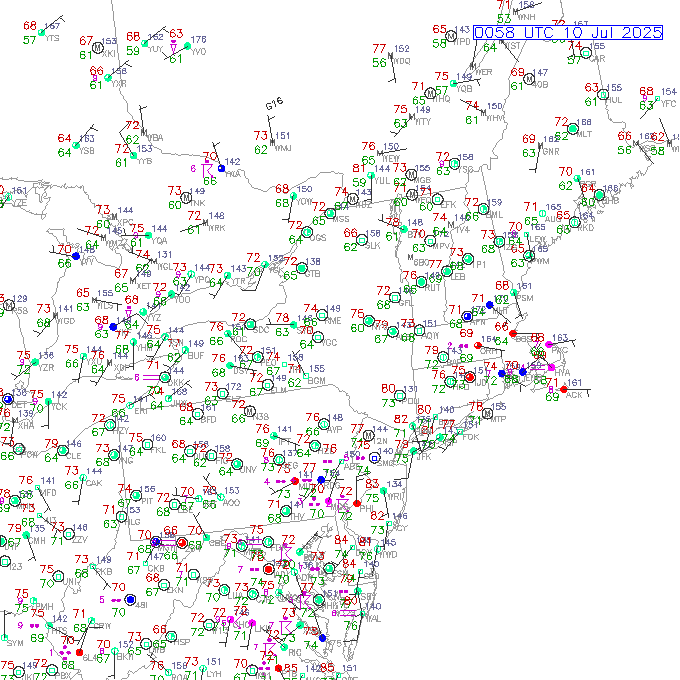The height and width of the screenshot is (680, 680).
Task: Click the XKI missing-data M circle
Action: point(98,48)
